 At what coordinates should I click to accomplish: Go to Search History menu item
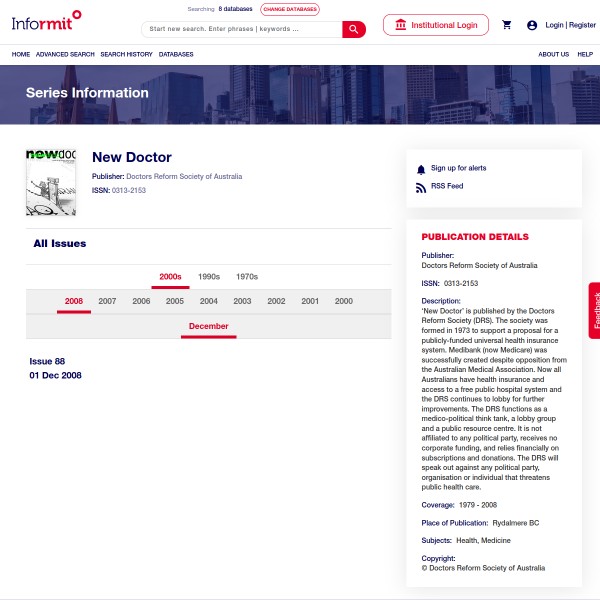[x=126, y=54]
